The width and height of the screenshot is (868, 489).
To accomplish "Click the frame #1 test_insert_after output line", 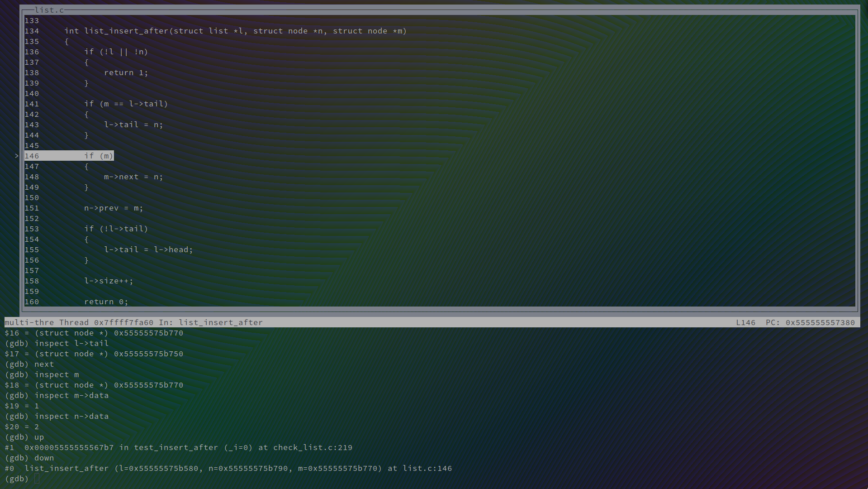I will point(178,447).
